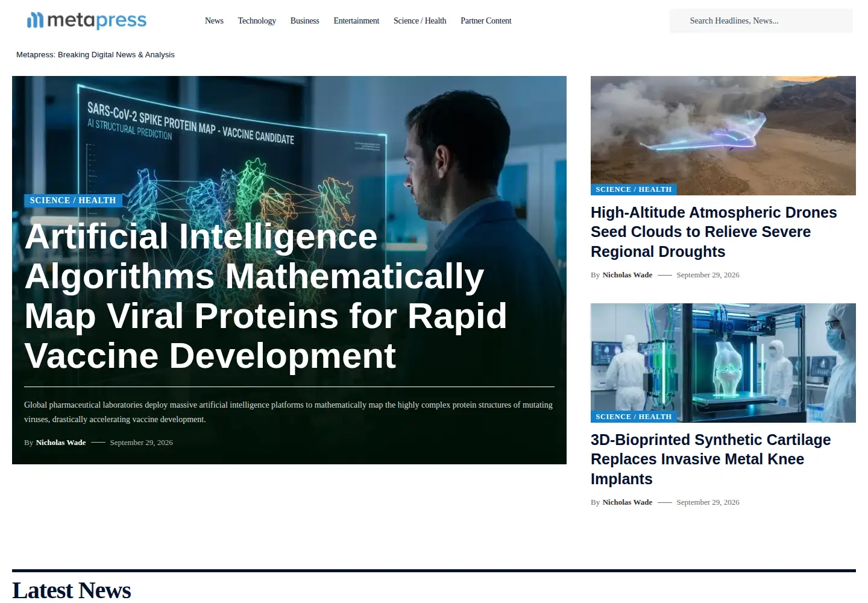
Task: Open the High-Altitude Atmospheric Drones headline
Action: pos(714,232)
